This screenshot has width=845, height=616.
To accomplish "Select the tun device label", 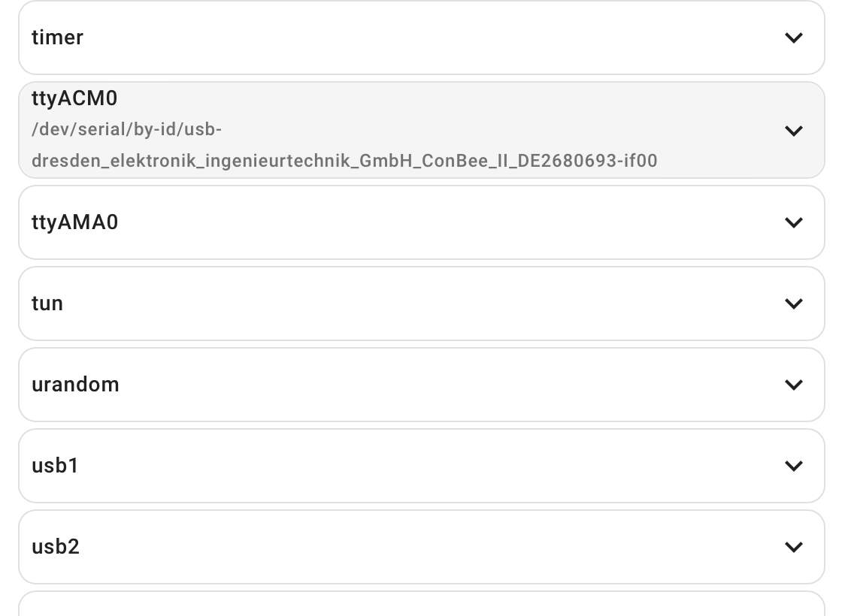I will click(x=47, y=303).
